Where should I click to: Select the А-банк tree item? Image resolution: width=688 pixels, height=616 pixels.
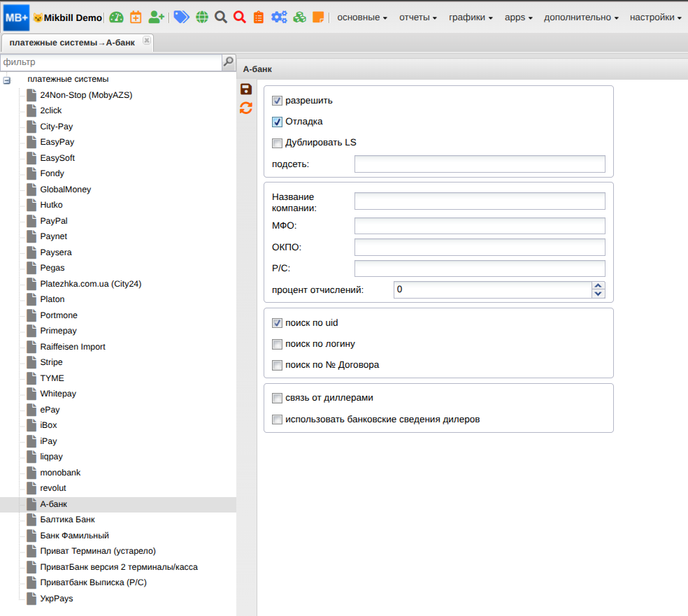pyautogui.click(x=54, y=504)
